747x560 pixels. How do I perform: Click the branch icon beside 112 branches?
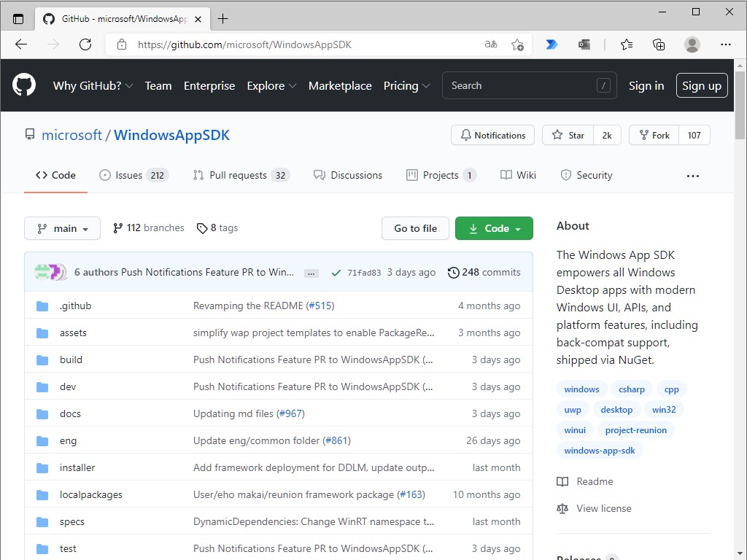click(x=117, y=227)
